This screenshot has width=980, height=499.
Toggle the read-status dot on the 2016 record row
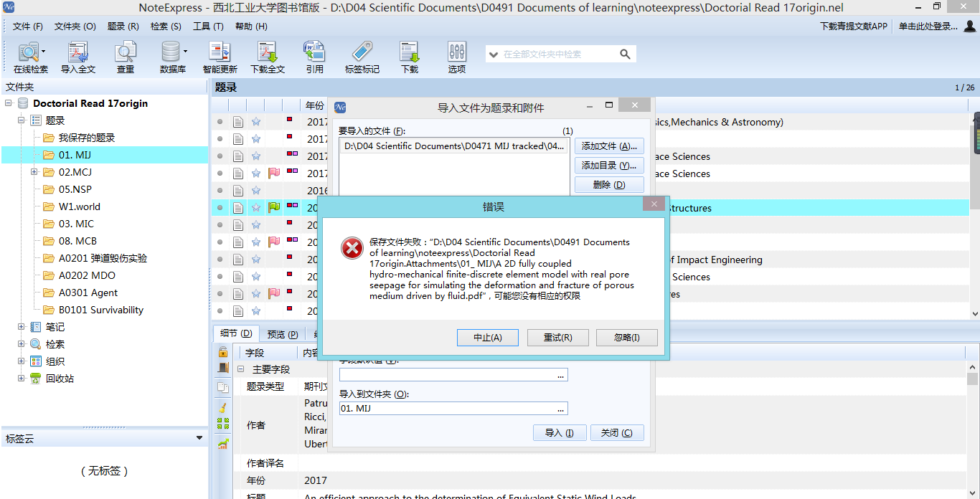tap(220, 191)
